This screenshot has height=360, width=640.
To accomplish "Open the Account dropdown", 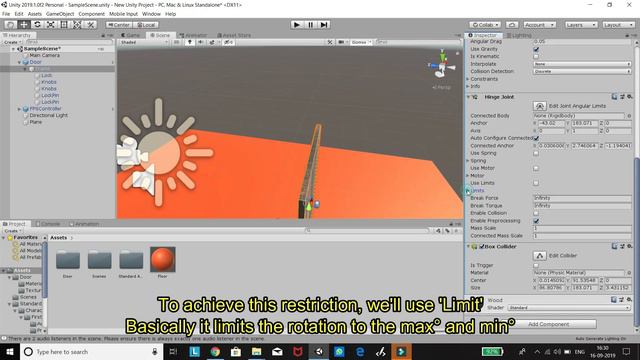I will (539, 25).
